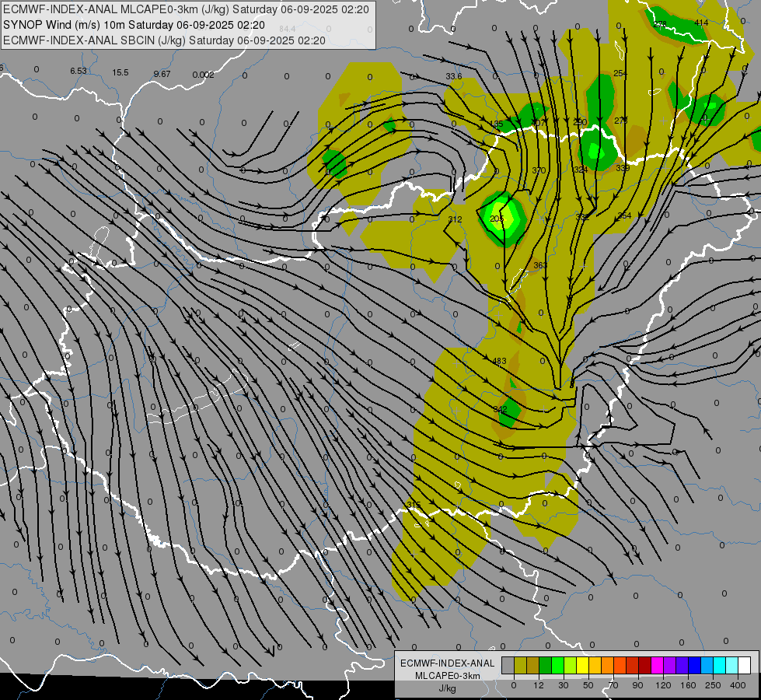Click the map value 278

pyautogui.click(x=660, y=24)
